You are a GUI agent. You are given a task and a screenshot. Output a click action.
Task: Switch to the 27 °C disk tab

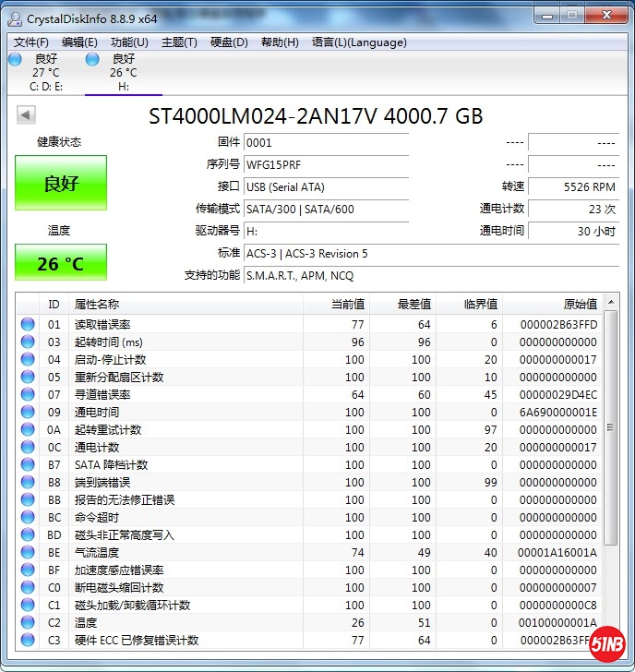[46, 73]
